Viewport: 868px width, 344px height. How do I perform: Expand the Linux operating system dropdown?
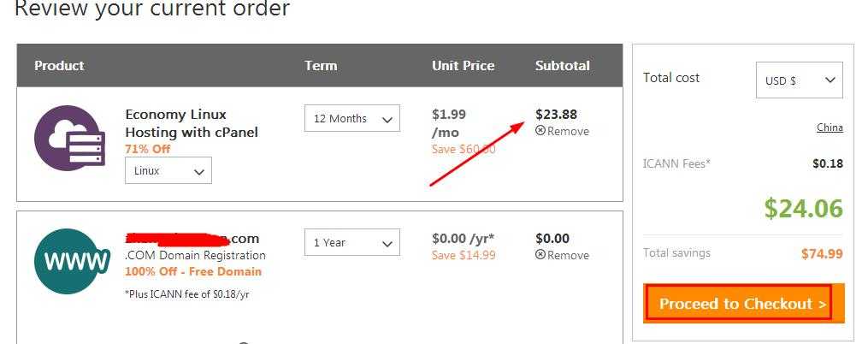pos(168,171)
